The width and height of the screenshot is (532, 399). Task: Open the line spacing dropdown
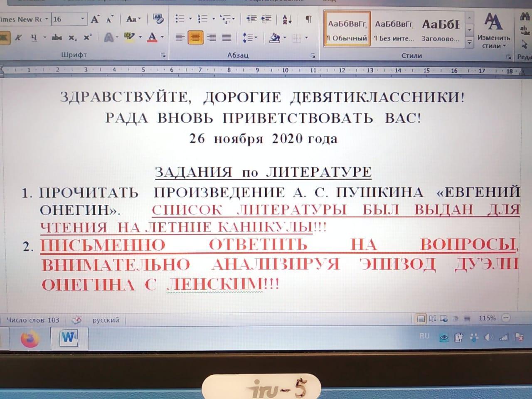click(x=250, y=38)
